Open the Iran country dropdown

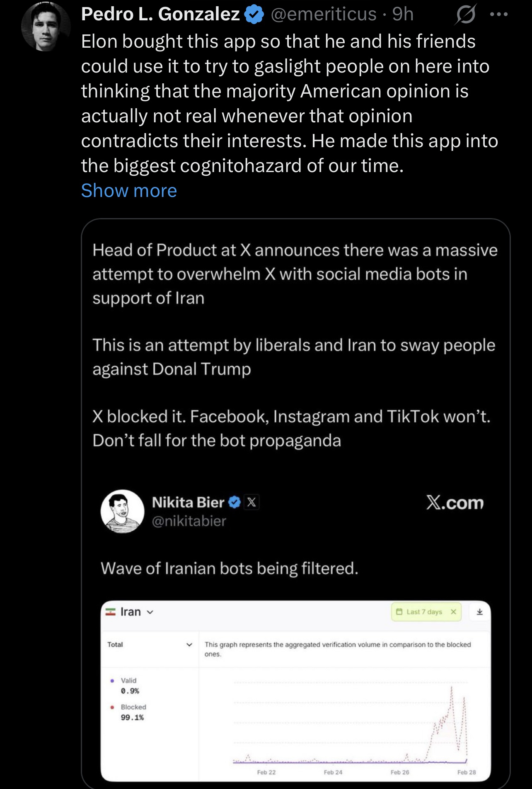pos(130,612)
